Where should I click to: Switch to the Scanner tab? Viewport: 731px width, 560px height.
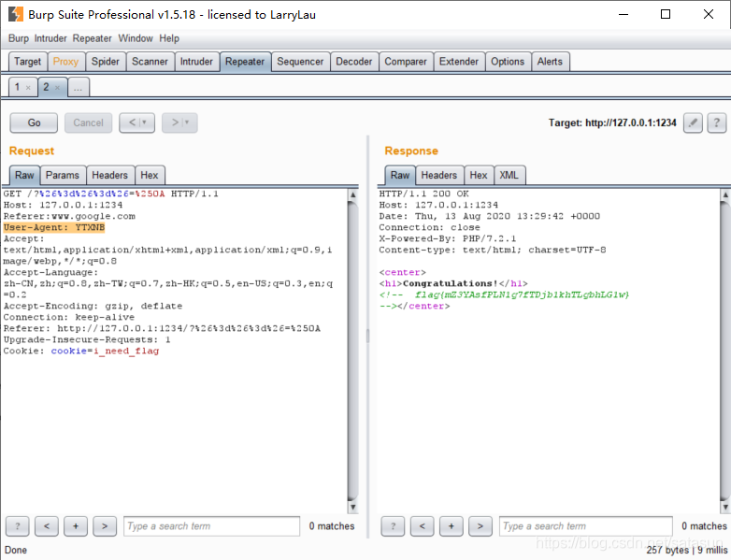(150, 62)
